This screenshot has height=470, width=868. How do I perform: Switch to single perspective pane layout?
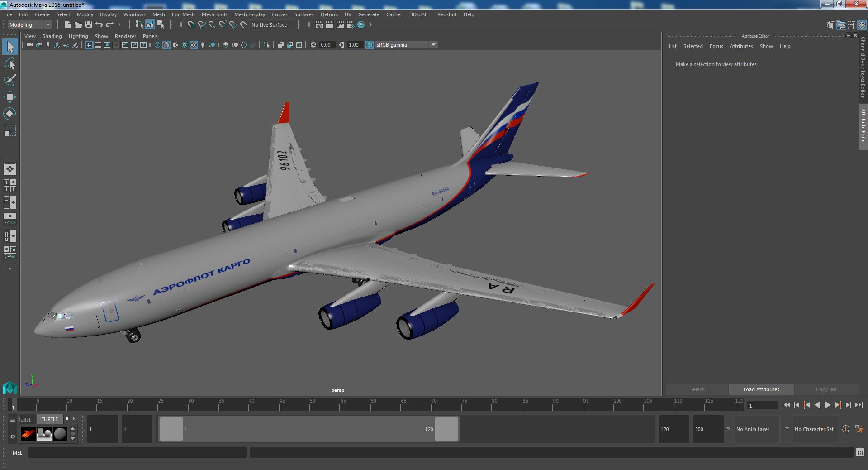pos(10,169)
